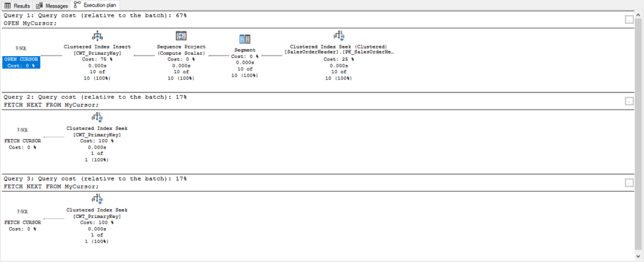644x262 pixels.
Task: Click the vertical scrollbar down arrow
Action: 639,256
